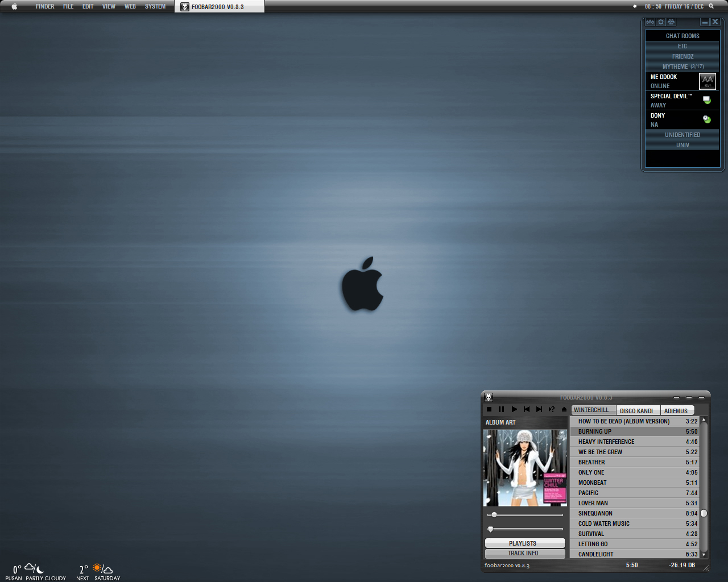Click the Playlists button
Image resolution: width=728 pixels, height=582 pixels.
[525, 543]
